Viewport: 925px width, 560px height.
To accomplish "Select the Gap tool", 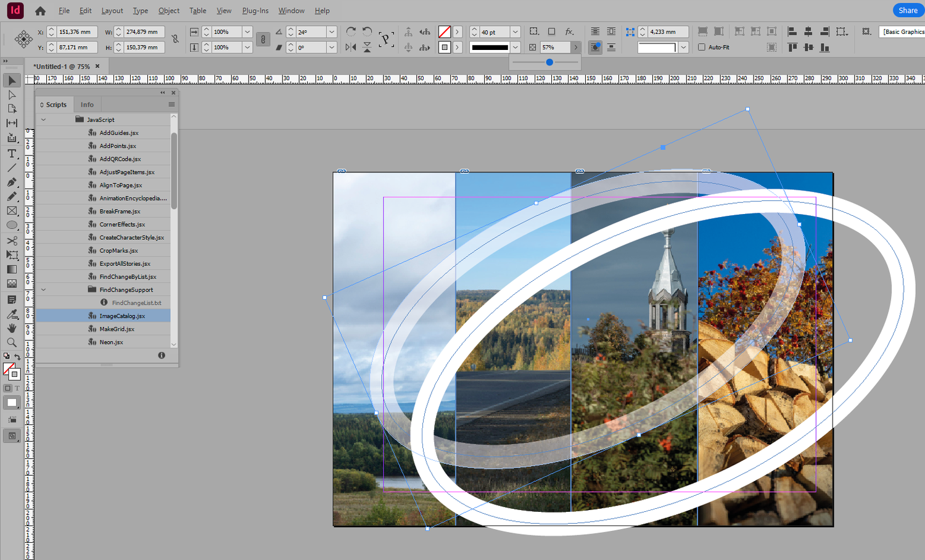I will (x=12, y=123).
